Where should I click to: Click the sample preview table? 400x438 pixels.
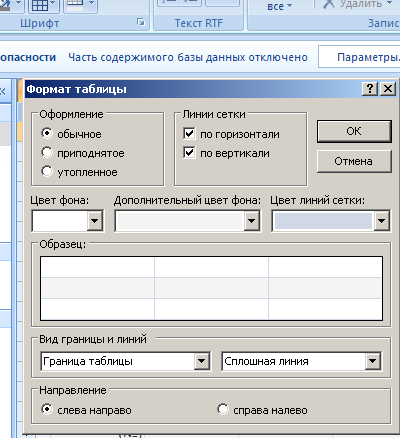point(211,288)
